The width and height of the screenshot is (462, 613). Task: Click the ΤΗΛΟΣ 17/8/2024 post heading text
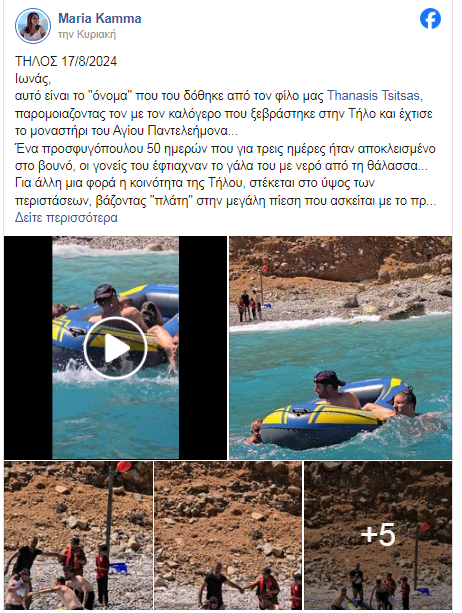66,61
